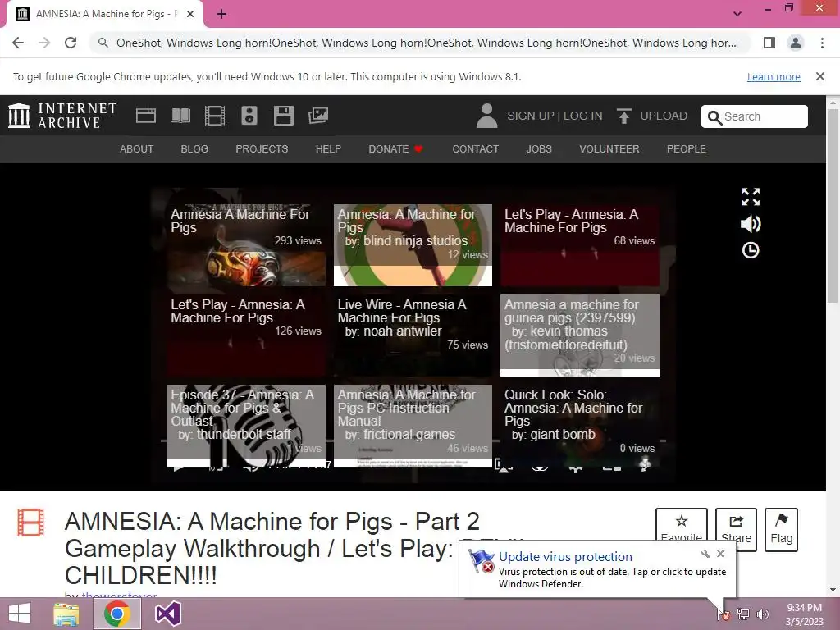Reload the page
This screenshot has width=840, height=630.
point(71,43)
